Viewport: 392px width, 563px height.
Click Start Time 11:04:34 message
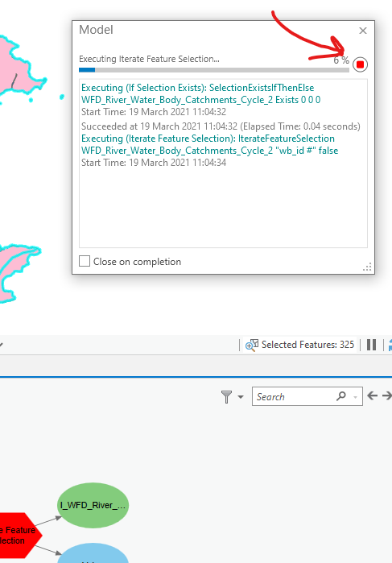[x=154, y=163]
